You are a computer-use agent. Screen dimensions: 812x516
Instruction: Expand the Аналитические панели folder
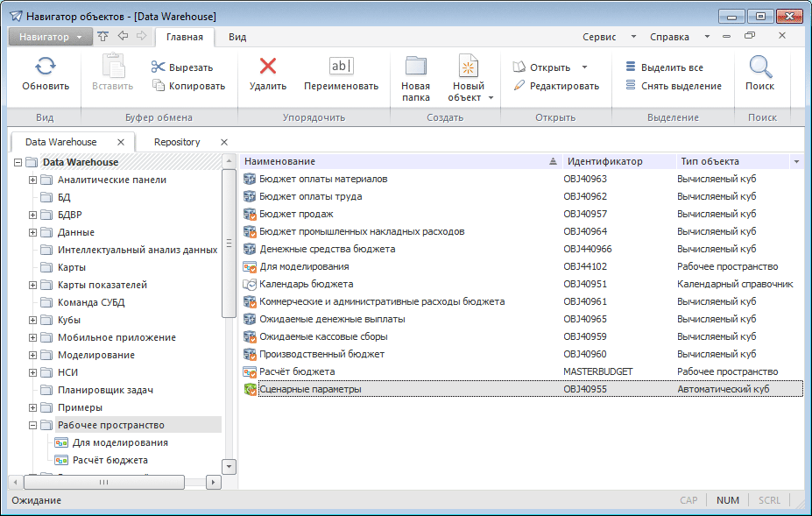coord(32,180)
